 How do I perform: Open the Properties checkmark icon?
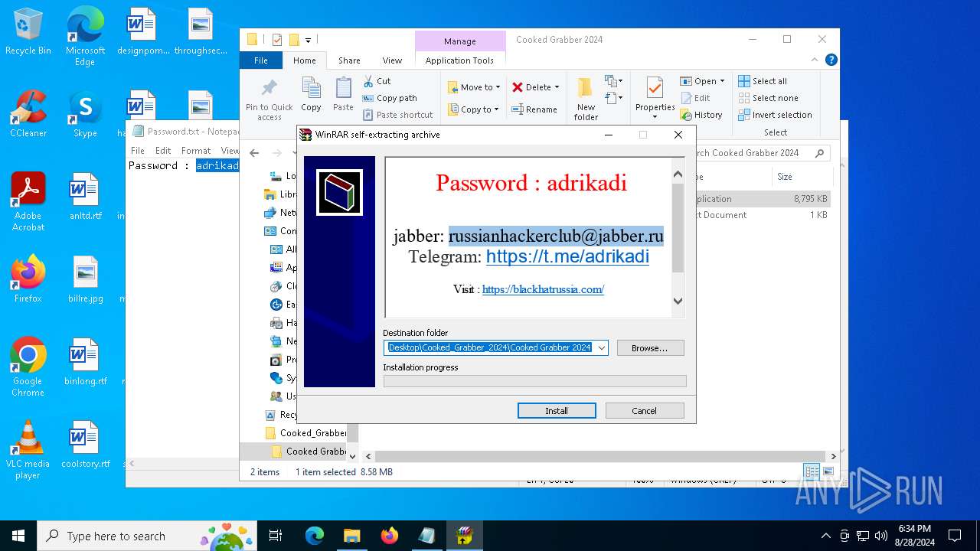[x=655, y=87]
